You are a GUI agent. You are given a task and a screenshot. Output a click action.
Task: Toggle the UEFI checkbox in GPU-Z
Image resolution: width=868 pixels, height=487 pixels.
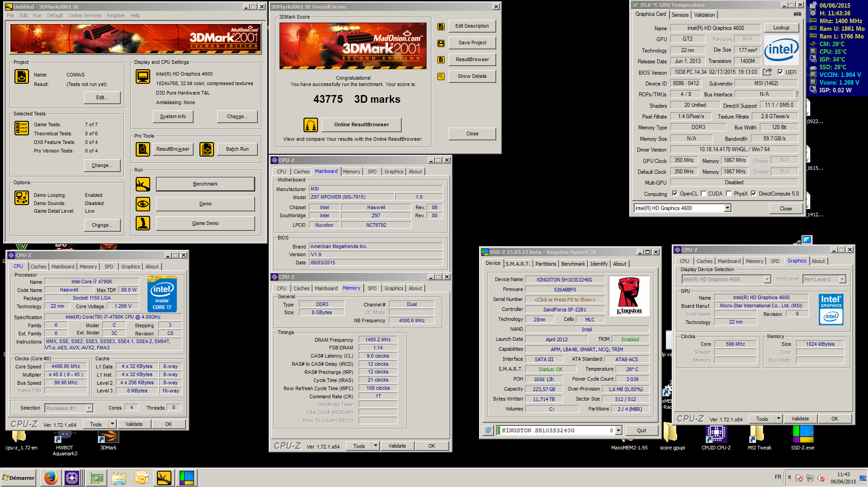(x=780, y=72)
